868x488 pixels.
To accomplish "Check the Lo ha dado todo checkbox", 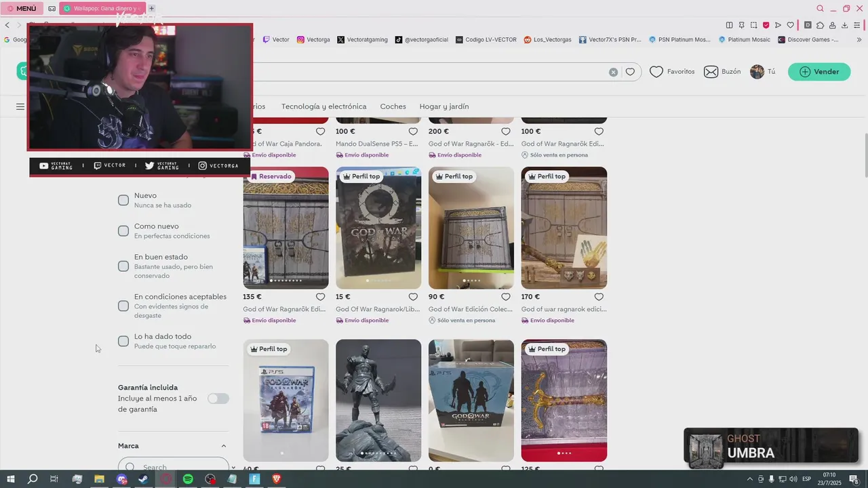I will (123, 342).
